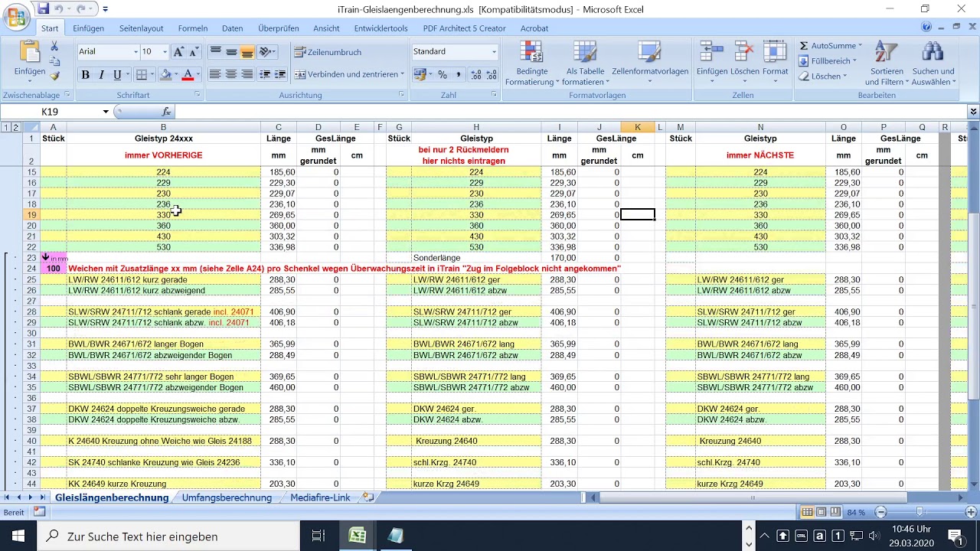The height and width of the screenshot is (551, 980).
Task: Switch to Mediafire-Link sheet
Action: pyautogui.click(x=320, y=497)
